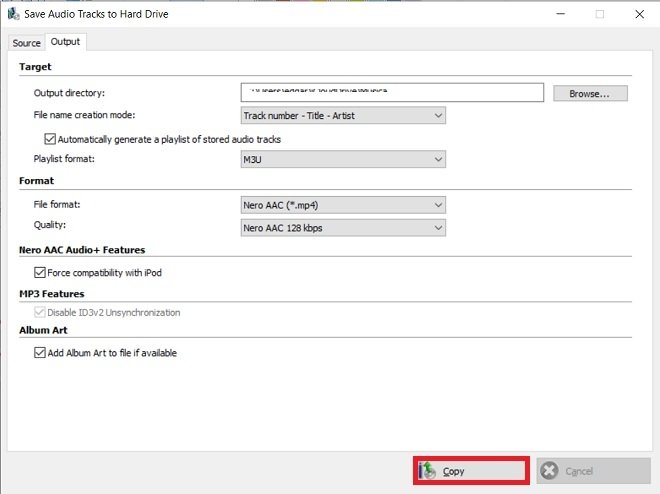
Task: Select the Output tab
Action: click(65, 42)
